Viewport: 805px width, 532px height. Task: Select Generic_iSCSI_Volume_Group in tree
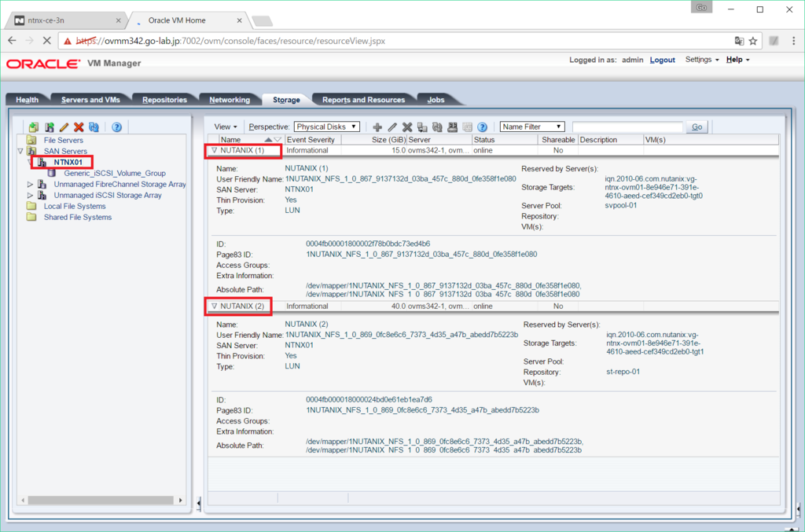[x=115, y=174]
